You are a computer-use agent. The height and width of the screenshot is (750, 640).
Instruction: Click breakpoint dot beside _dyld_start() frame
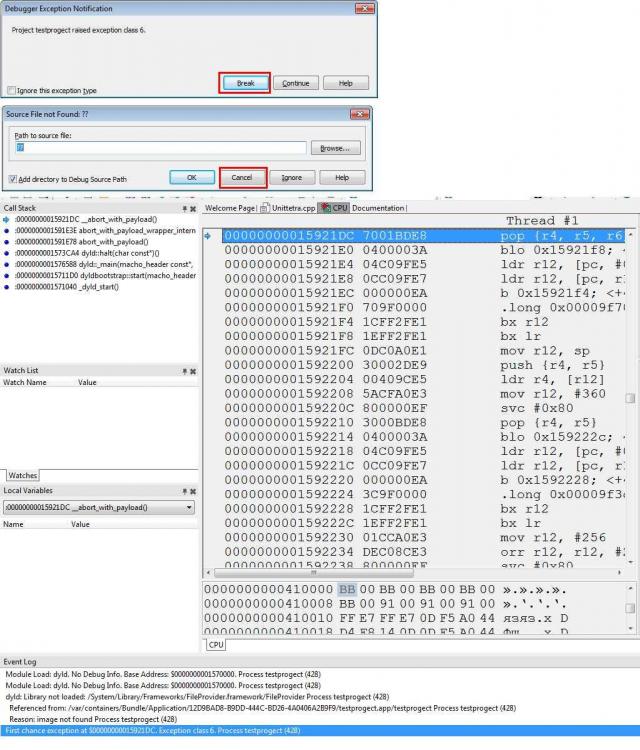tap(6, 287)
